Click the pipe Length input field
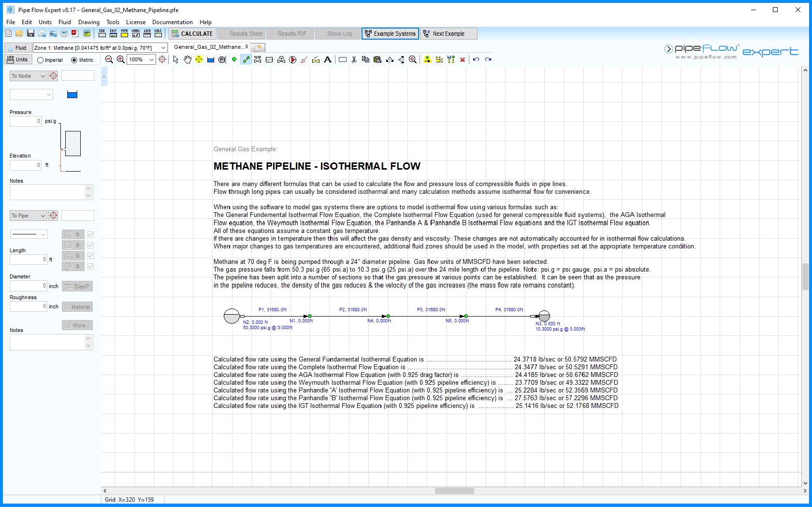This screenshot has width=812, height=507. point(29,260)
